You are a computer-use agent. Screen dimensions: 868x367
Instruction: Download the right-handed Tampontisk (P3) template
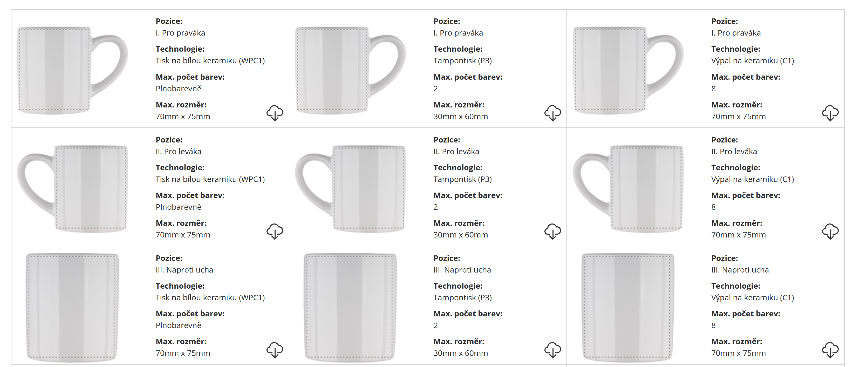click(553, 113)
